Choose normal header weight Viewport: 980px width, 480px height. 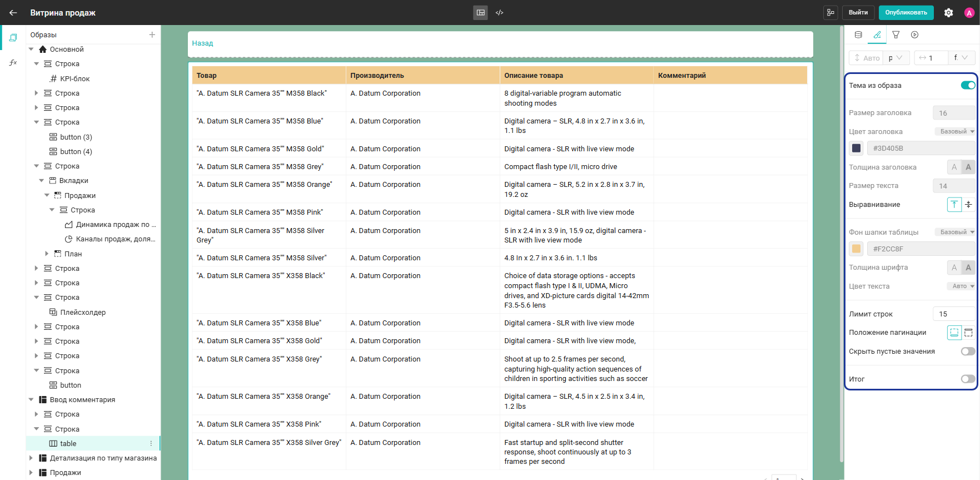pyautogui.click(x=954, y=167)
